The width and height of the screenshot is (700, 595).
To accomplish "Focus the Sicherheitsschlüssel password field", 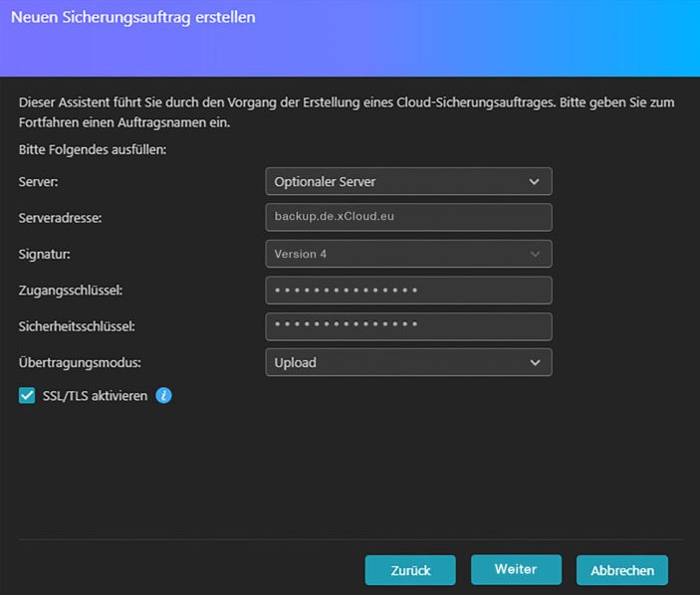I will tap(408, 326).
